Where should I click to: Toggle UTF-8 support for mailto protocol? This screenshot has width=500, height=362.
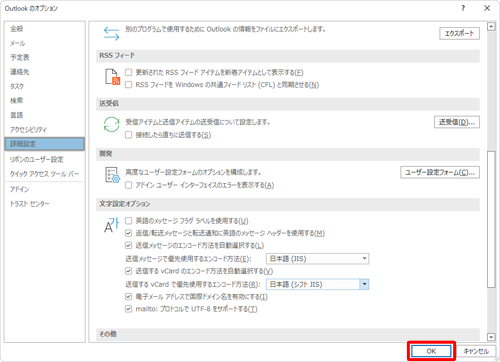128,309
